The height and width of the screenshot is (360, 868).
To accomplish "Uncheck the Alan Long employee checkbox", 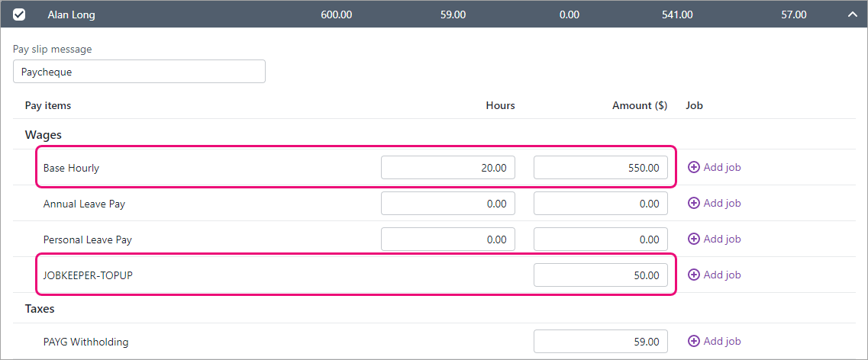I will tap(19, 14).
